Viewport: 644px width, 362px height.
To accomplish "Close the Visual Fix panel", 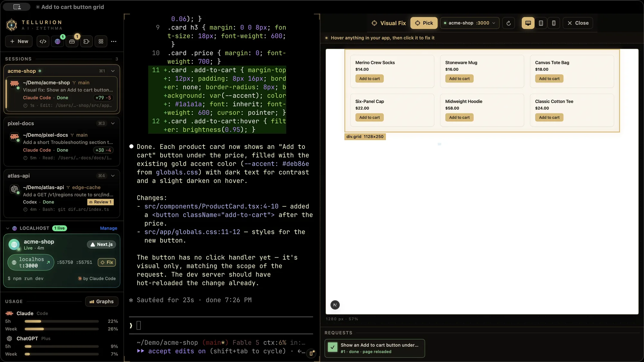I will pyautogui.click(x=578, y=23).
